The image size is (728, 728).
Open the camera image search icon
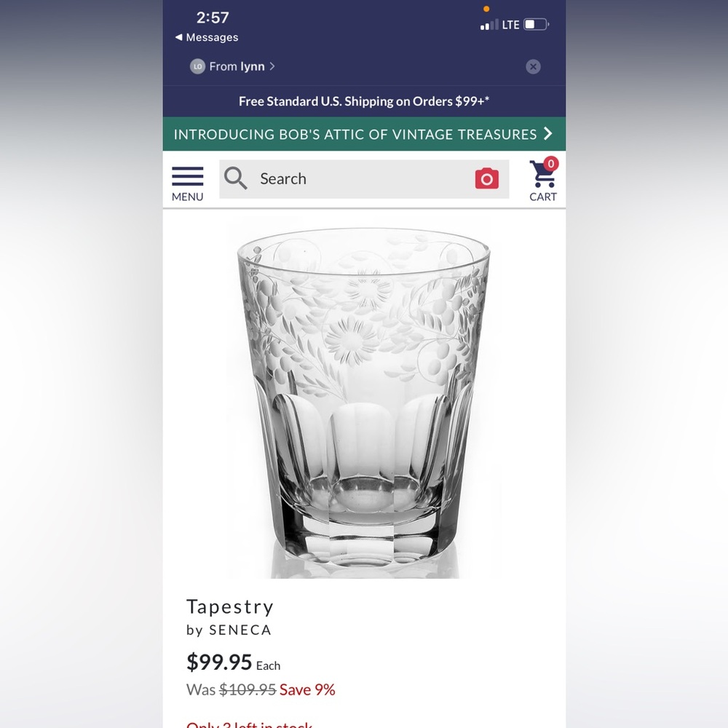(x=486, y=178)
